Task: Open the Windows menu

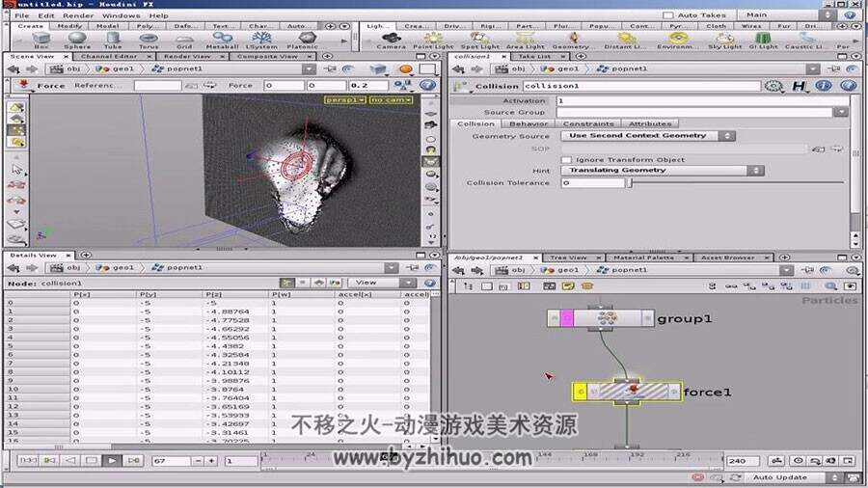Action: (122, 15)
